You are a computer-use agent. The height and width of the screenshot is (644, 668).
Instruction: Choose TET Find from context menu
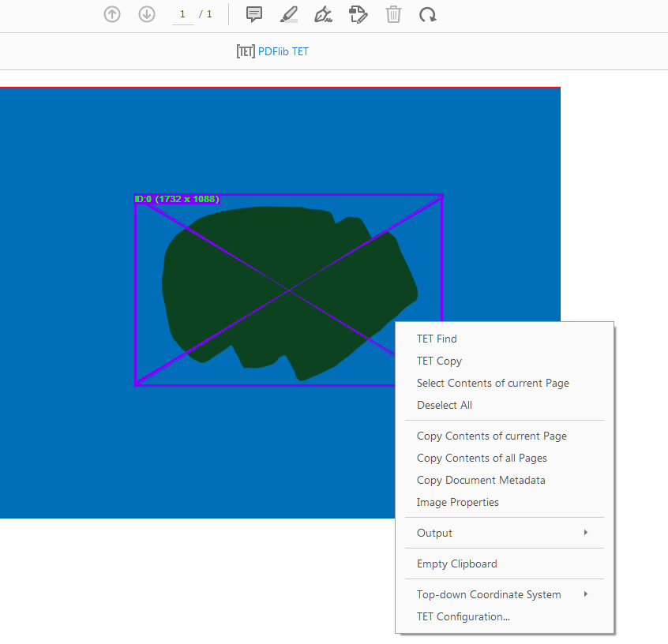point(437,339)
